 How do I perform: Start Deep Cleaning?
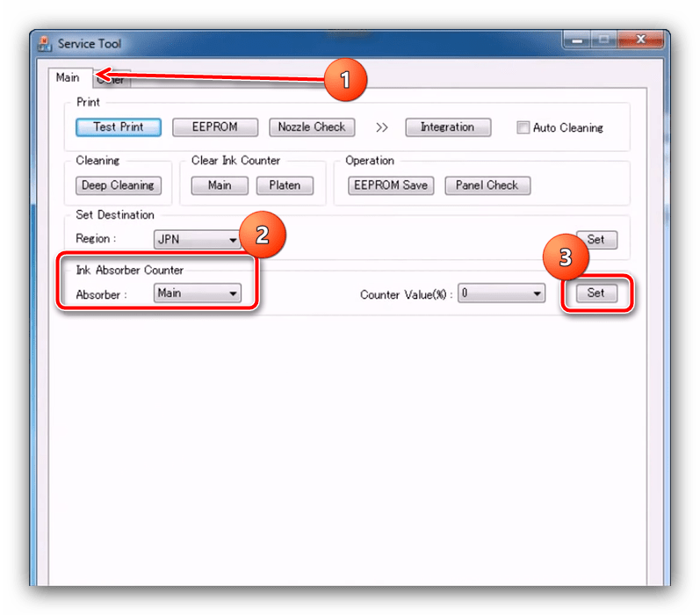point(119,185)
